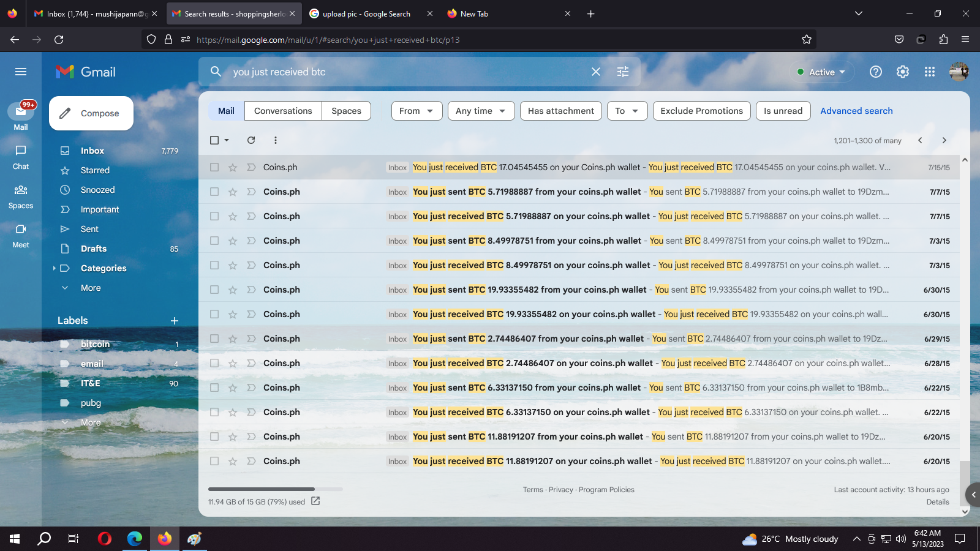Create a new label with plus icon
This screenshot has height=551, width=980.
(x=175, y=321)
